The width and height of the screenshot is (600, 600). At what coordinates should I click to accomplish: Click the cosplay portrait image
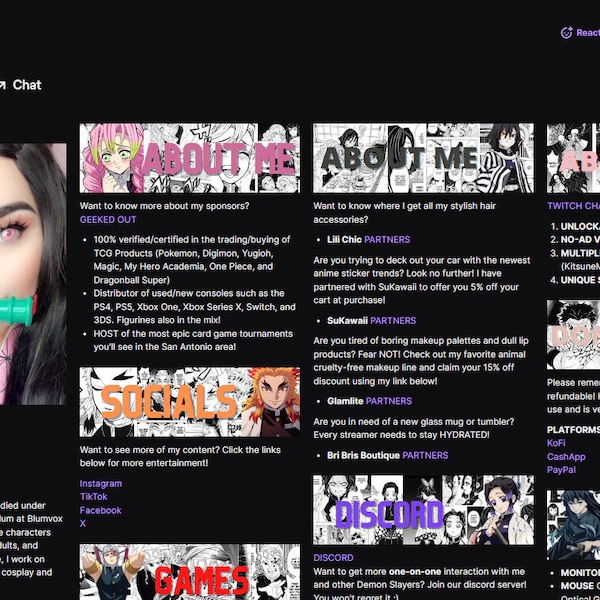[x=33, y=274]
